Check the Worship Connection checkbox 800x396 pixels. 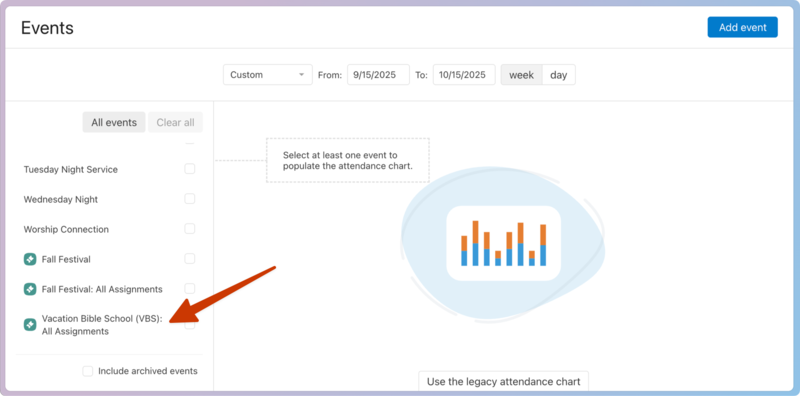(x=190, y=229)
